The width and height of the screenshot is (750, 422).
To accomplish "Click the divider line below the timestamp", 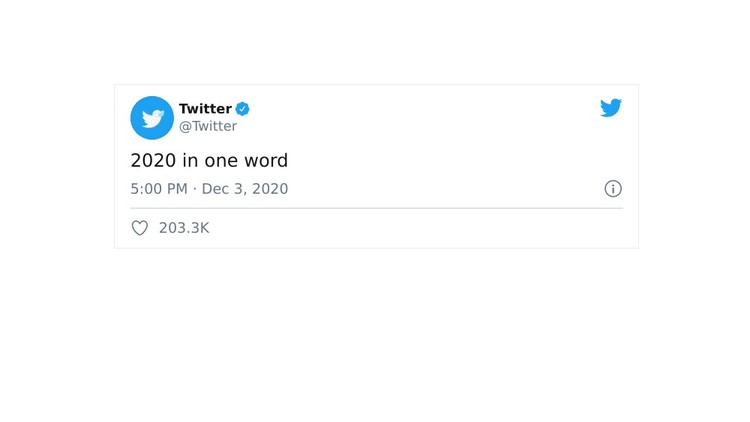I will point(376,208).
